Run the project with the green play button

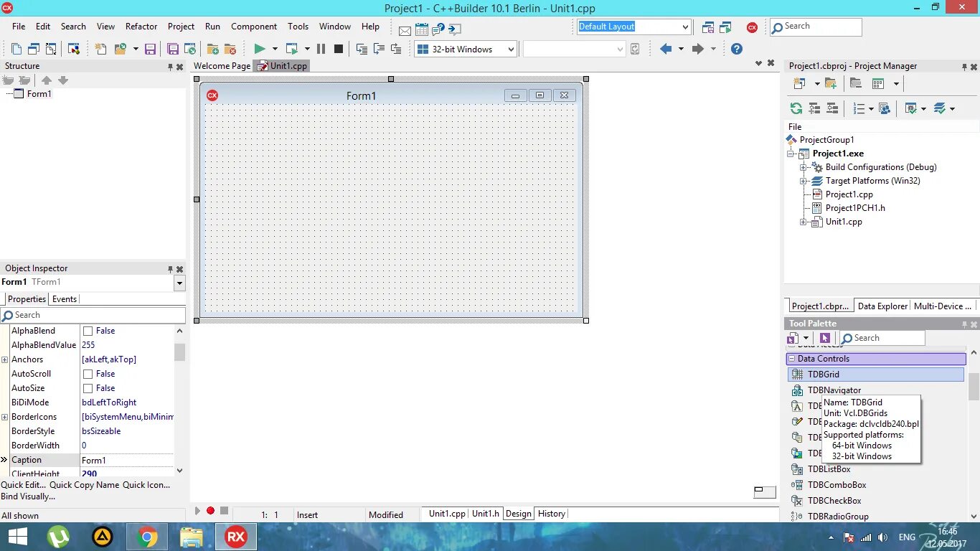coord(260,49)
